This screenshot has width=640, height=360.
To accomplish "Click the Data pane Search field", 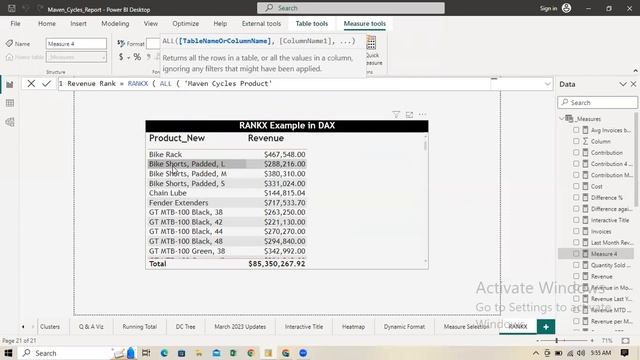I will click(598, 102).
